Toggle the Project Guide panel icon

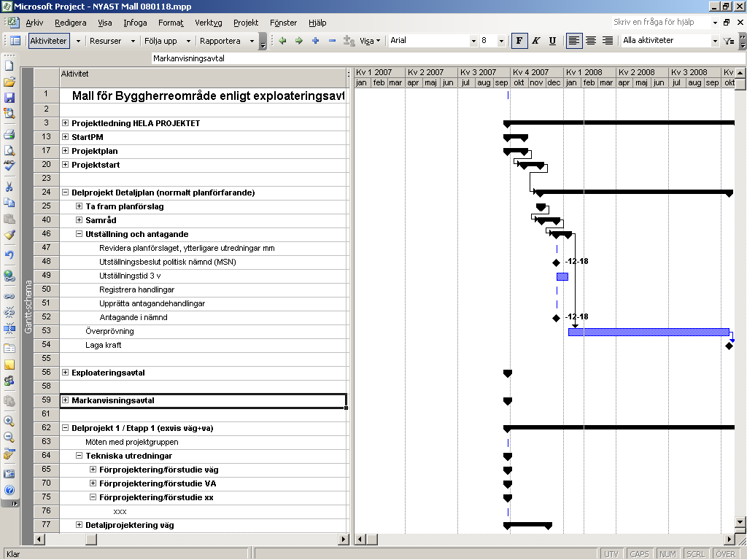tap(15, 41)
